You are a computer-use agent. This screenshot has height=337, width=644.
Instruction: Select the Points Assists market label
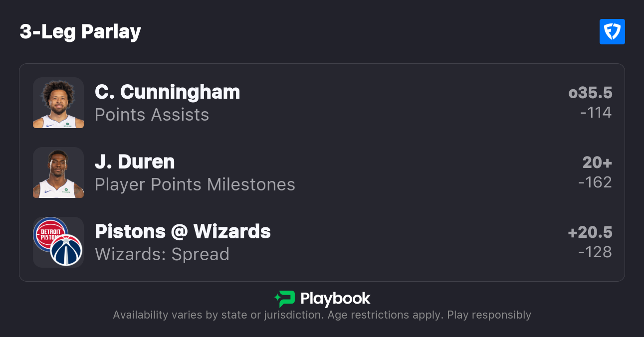(152, 115)
